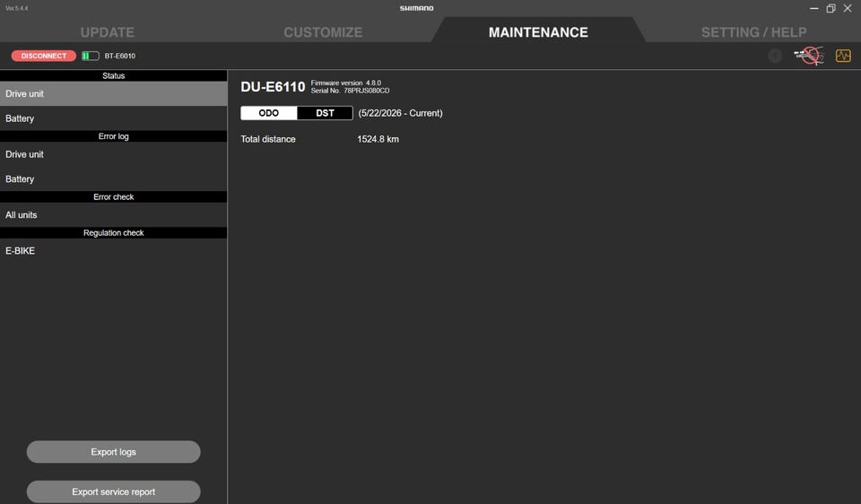861x504 pixels.
Task: Click the Regulation check section header
Action: click(x=114, y=233)
